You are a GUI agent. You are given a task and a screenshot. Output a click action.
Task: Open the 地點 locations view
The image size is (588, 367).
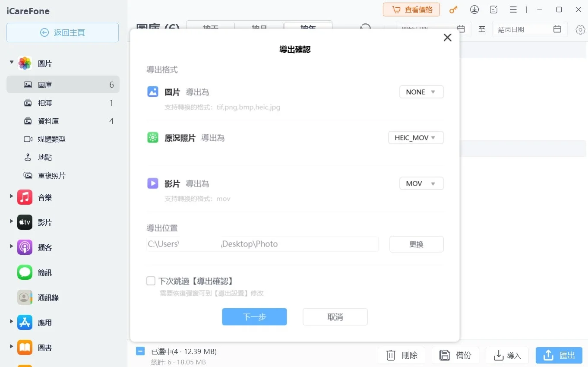tap(44, 157)
